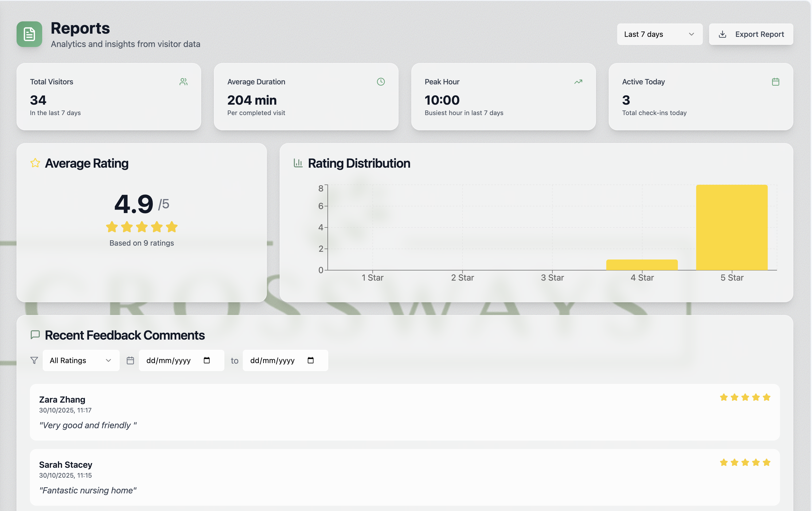The height and width of the screenshot is (511, 812).
Task: Click the Rating Distribution bar chart icon
Action: coord(298,163)
